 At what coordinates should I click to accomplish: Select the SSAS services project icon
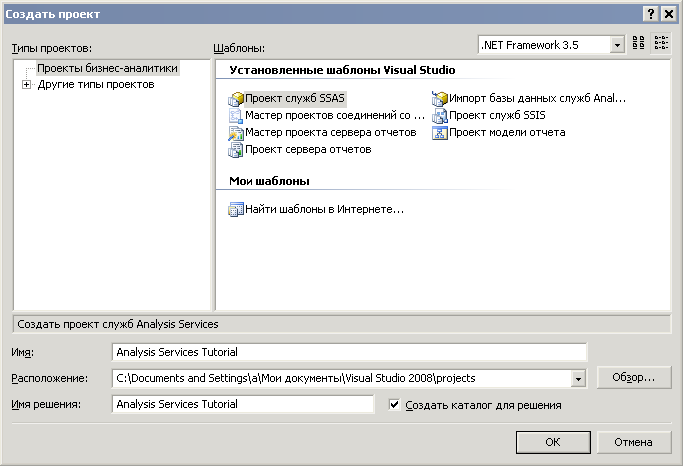236,99
